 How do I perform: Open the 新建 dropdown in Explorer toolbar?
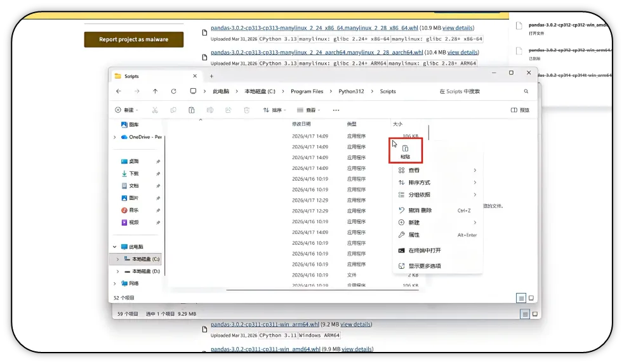[126, 110]
